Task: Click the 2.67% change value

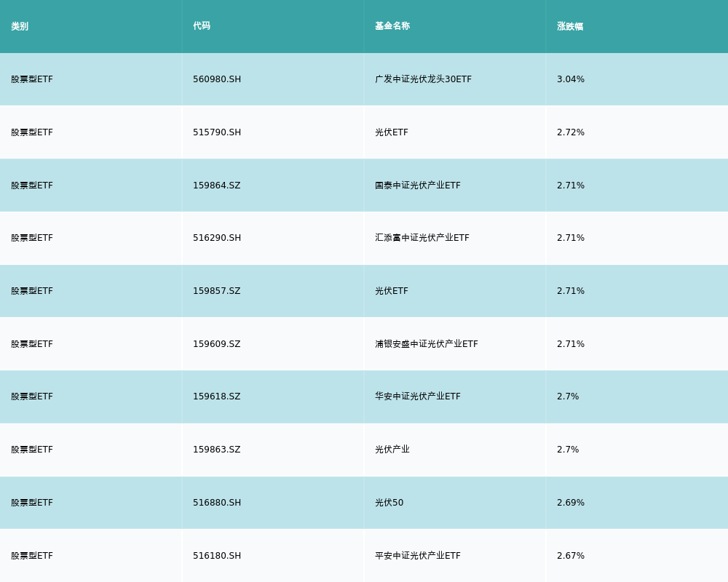Action: click(571, 556)
